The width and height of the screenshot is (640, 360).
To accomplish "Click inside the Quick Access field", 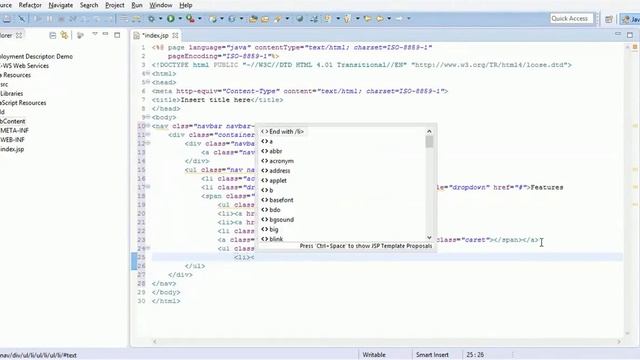I will [x=571, y=19].
